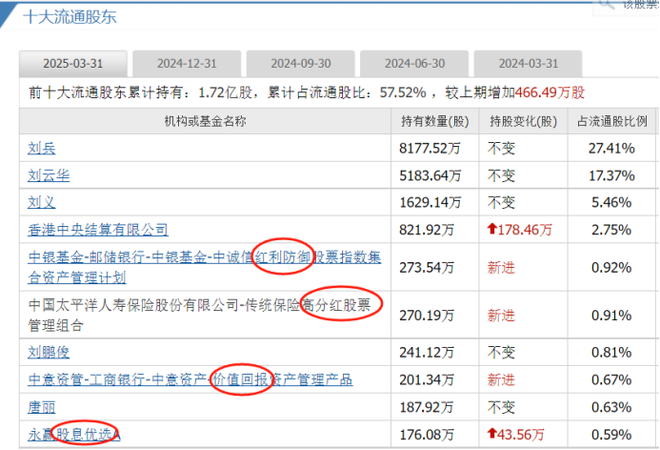
Task: Click the 十大流通股东 section title
Action: click(70, 17)
